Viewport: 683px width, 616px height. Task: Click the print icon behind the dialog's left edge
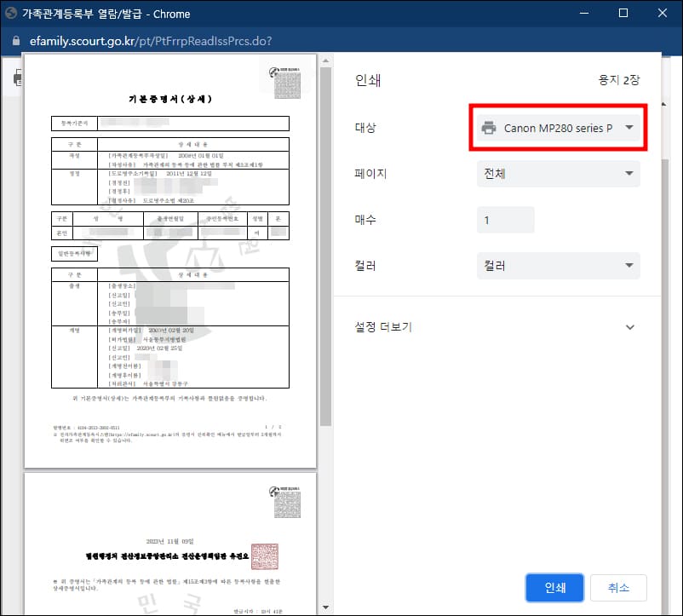tap(17, 78)
